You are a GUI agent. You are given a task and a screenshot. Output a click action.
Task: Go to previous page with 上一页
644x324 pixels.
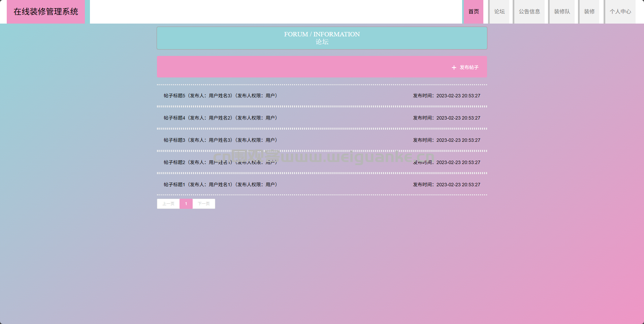click(168, 204)
